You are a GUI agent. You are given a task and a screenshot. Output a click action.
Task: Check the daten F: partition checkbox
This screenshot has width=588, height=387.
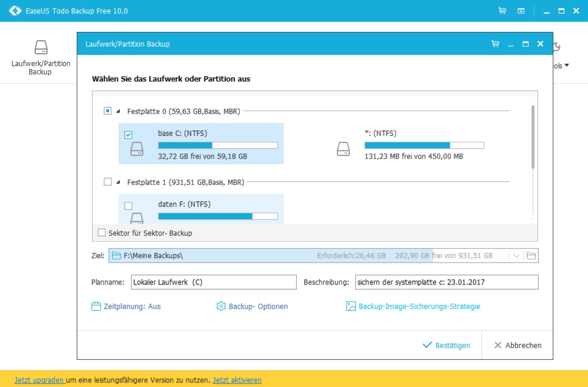pyautogui.click(x=128, y=206)
